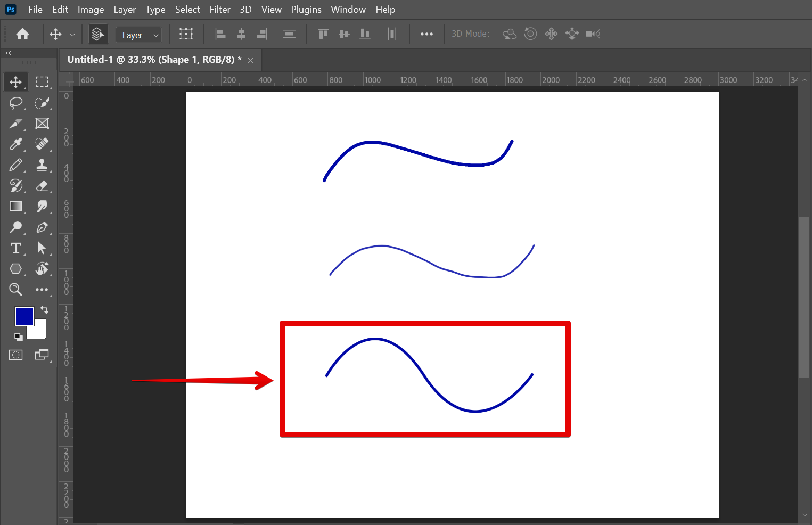
Task: Select the Gradient tool
Action: [15, 207]
